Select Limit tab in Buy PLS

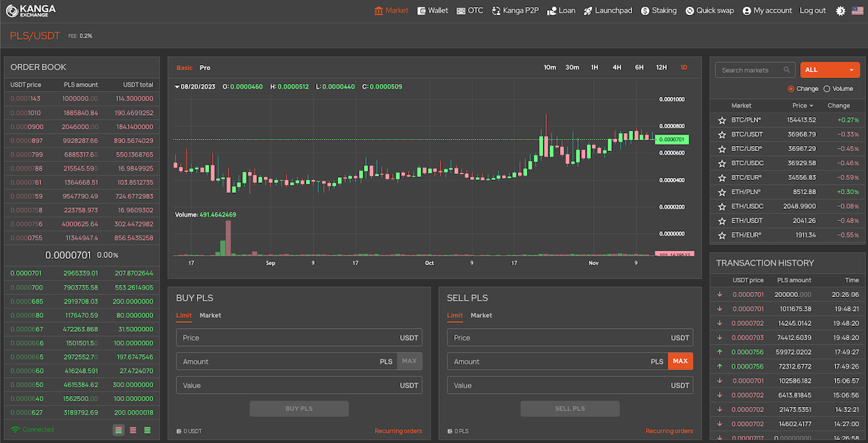[184, 315]
